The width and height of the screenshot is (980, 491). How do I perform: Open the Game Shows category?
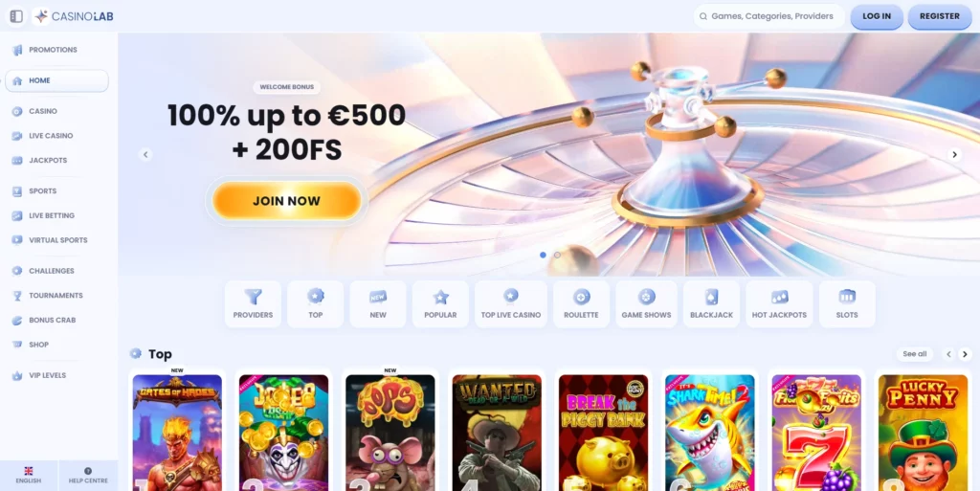click(646, 304)
